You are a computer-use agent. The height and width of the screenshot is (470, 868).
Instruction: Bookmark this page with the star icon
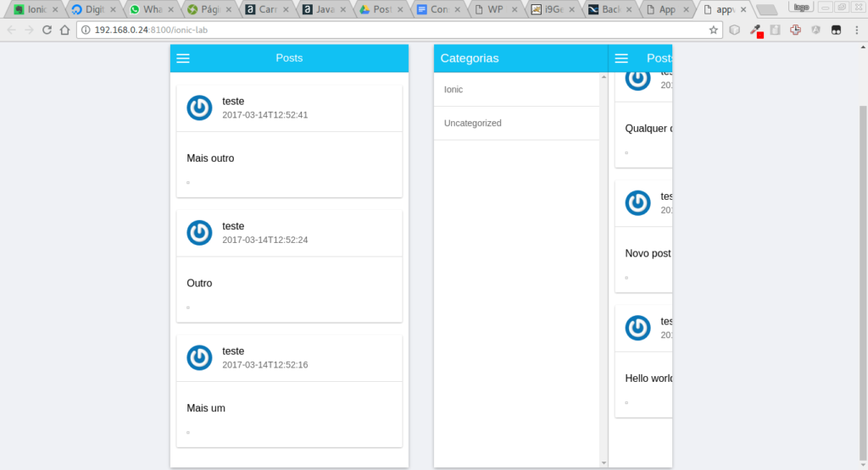pos(714,30)
